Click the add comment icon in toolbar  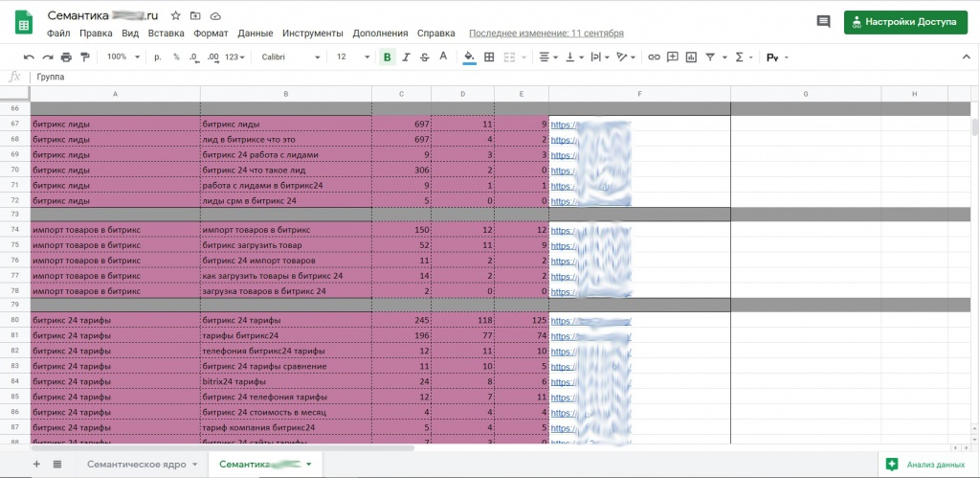[673, 57]
